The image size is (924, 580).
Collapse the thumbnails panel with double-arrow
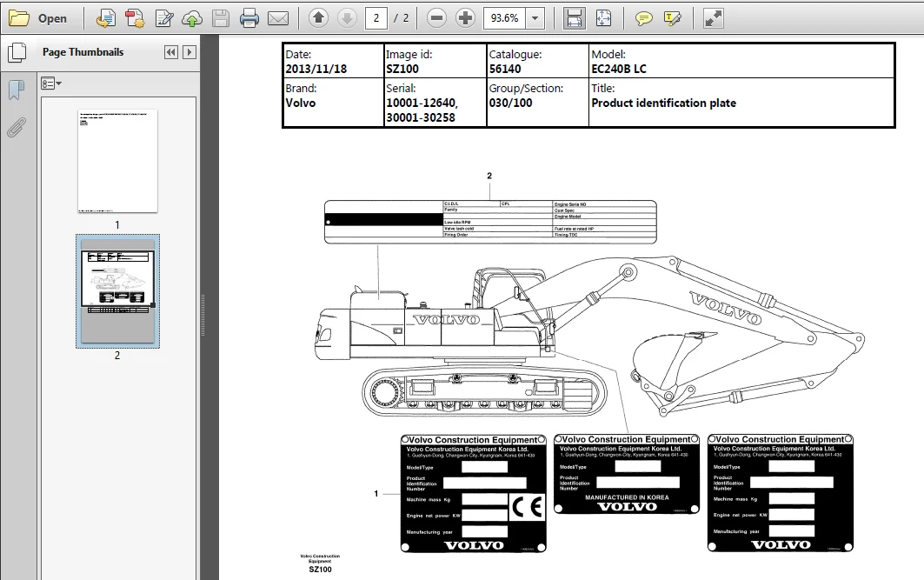pos(171,52)
